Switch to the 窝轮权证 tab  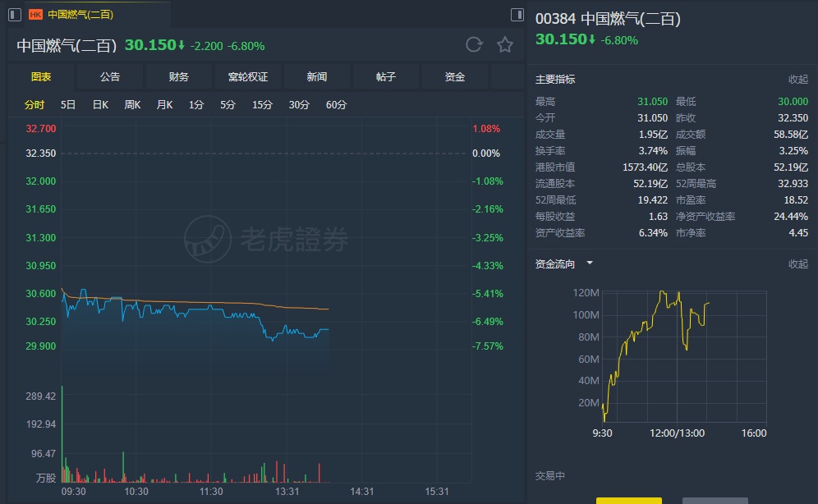248,77
